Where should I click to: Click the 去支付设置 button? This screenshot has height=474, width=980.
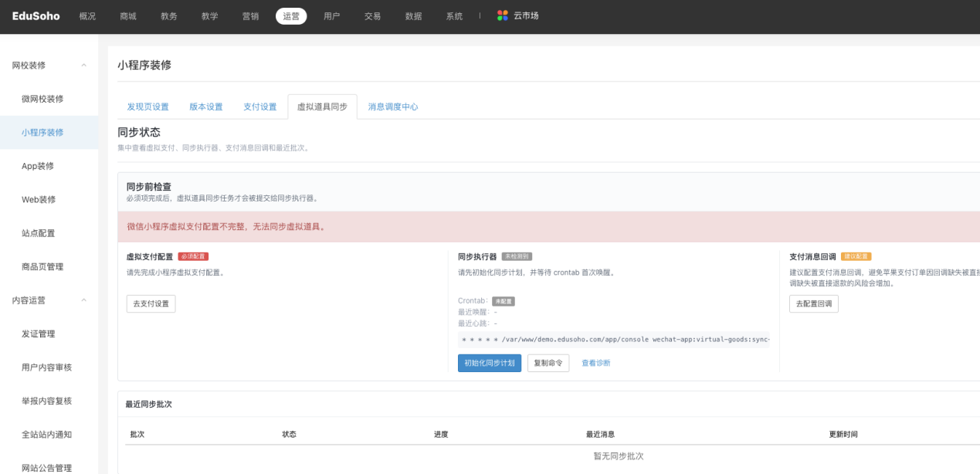(x=151, y=304)
